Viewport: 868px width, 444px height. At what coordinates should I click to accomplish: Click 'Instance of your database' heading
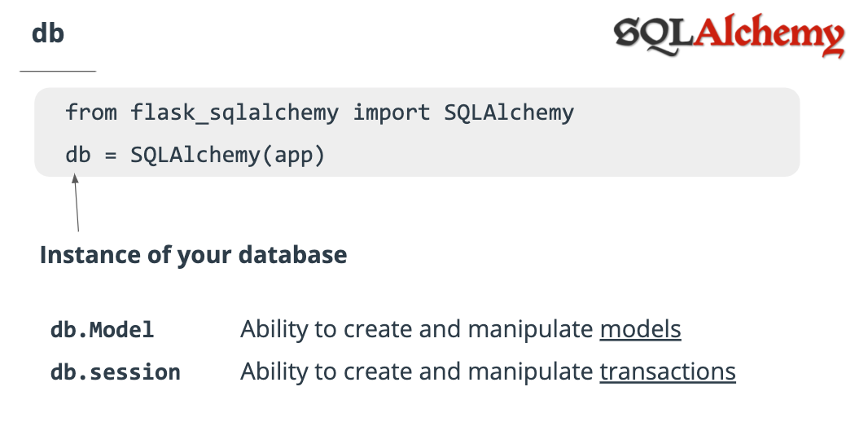(x=193, y=255)
